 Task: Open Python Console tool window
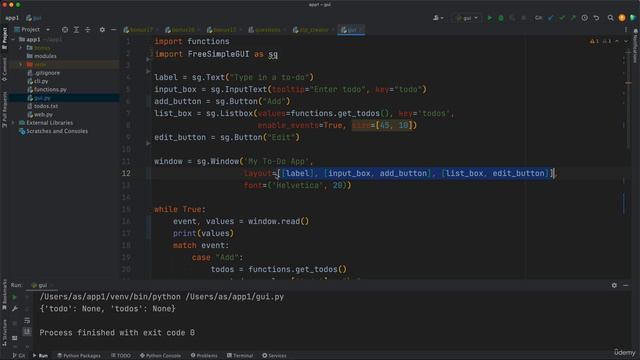coord(160,356)
